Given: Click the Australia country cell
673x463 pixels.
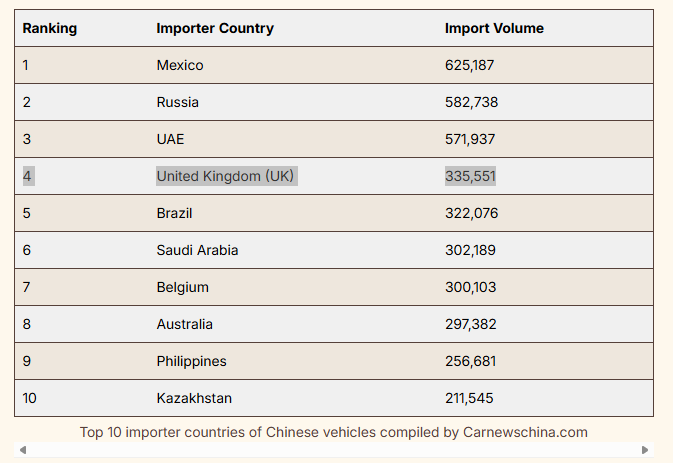Looking at the screenshot, I should pos(184,324).
